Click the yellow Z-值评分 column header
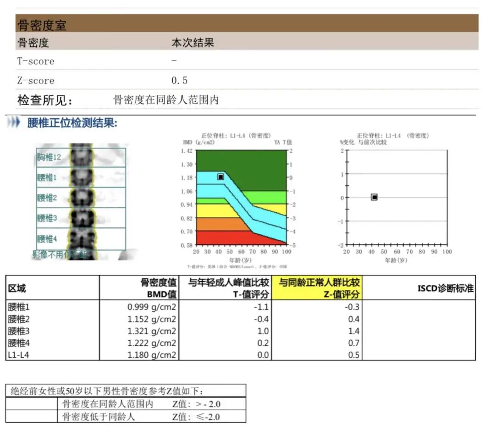 pos(317,288)
